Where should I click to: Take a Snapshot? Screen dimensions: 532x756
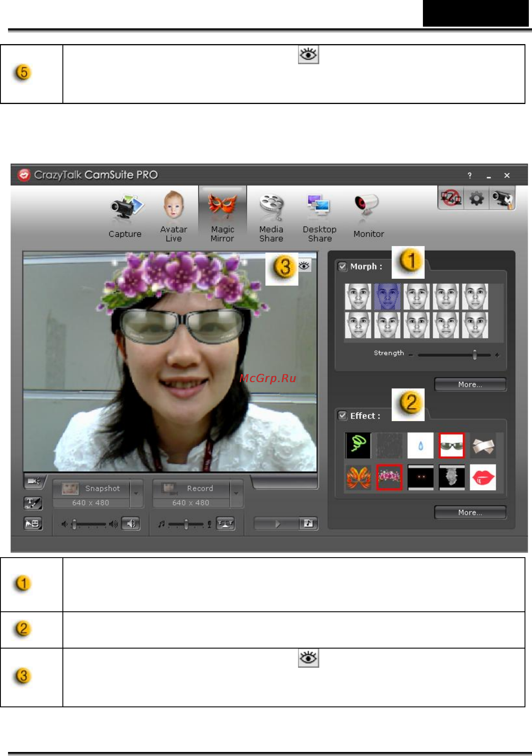tap(91, 488)
